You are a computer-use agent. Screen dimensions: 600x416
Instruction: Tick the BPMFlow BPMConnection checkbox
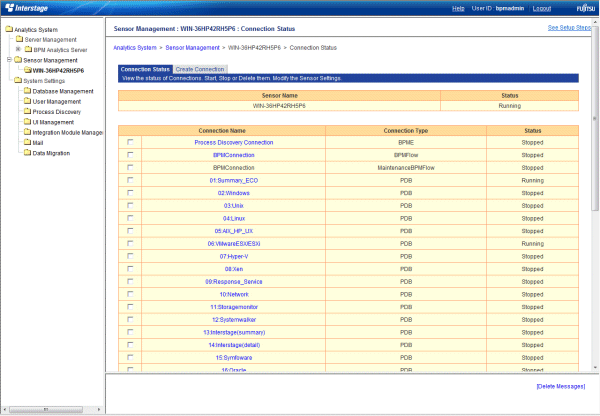point(130,155)
